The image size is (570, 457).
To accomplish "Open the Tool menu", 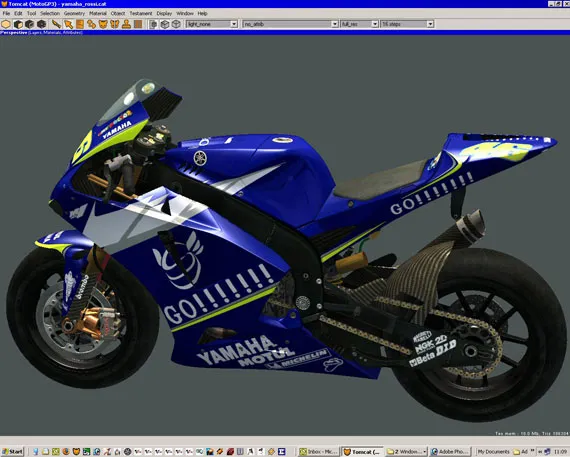I will pos(32,13).
